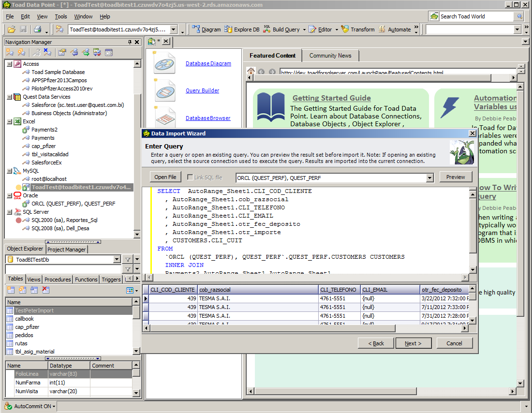Click the Print toolbar icon
This screenshot has height=413, width=532.
tap(37, 29)
